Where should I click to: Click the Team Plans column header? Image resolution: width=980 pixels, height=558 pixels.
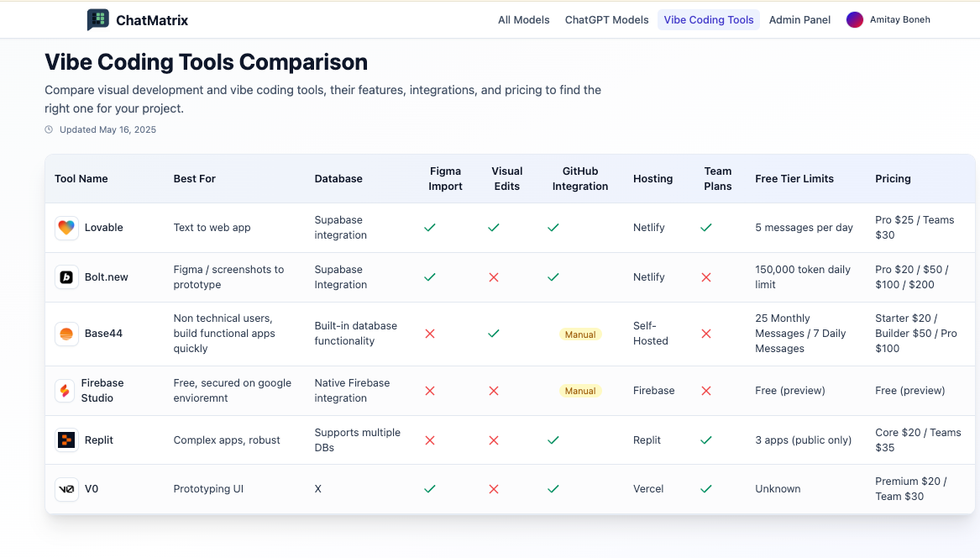click(717, 179)
